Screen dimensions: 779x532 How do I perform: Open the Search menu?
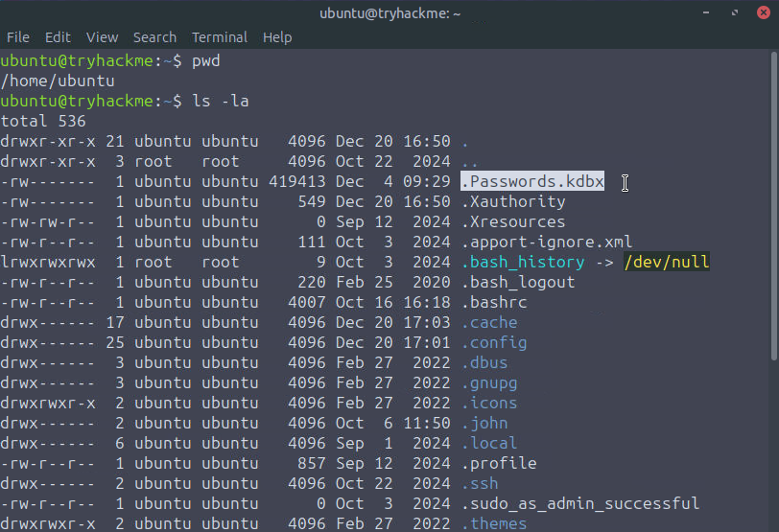154,37
